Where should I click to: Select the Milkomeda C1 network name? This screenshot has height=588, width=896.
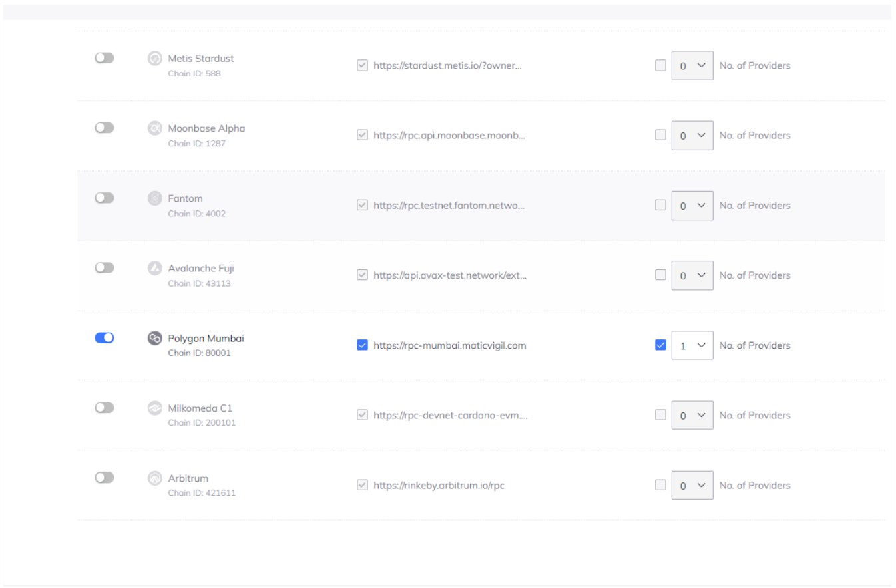(200, 408)
